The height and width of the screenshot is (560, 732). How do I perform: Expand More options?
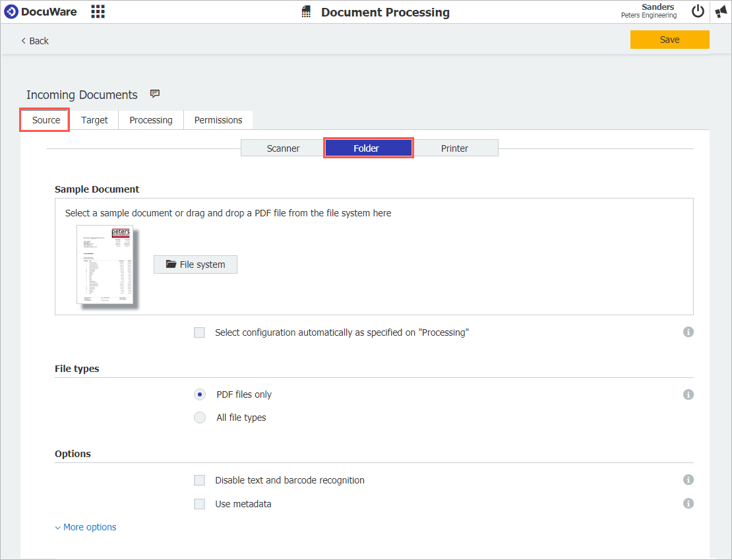[85, 526]
